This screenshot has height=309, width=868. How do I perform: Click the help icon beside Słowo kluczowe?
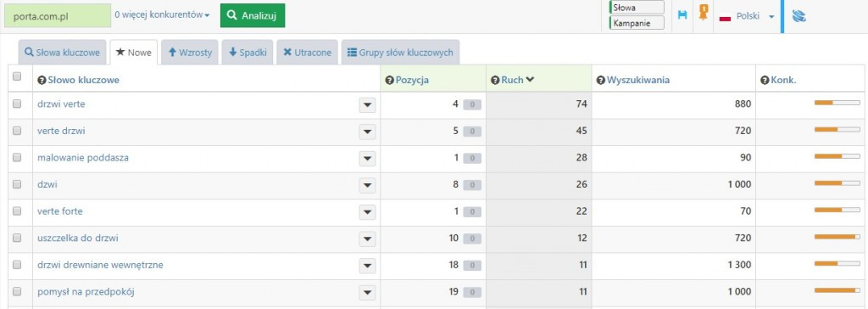tap(42, 81)
